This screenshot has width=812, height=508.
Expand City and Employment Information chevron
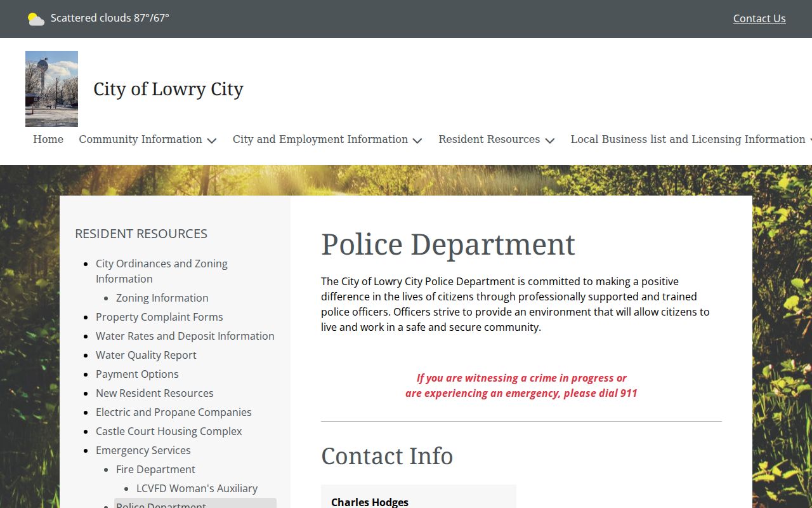click(x=417, y=140)
